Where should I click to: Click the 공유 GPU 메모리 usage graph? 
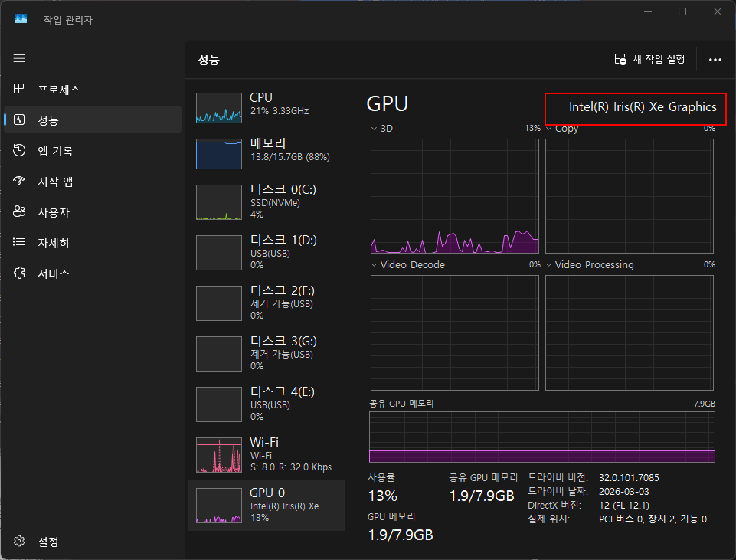point(541,437)
